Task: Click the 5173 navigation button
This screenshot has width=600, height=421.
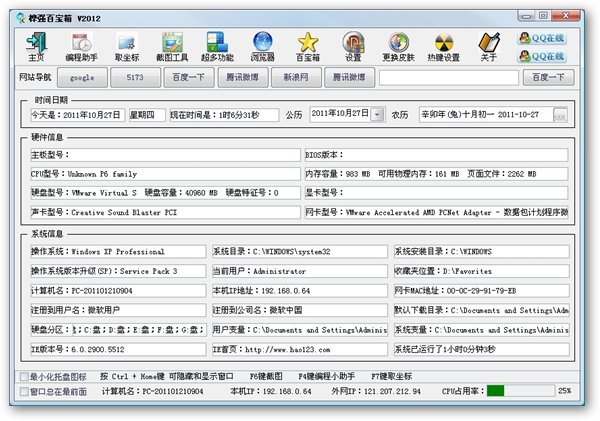Action: (135, 77)
